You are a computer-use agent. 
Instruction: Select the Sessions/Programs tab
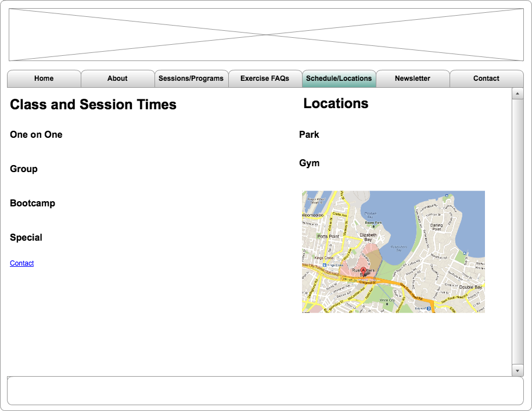pos(192,78)
